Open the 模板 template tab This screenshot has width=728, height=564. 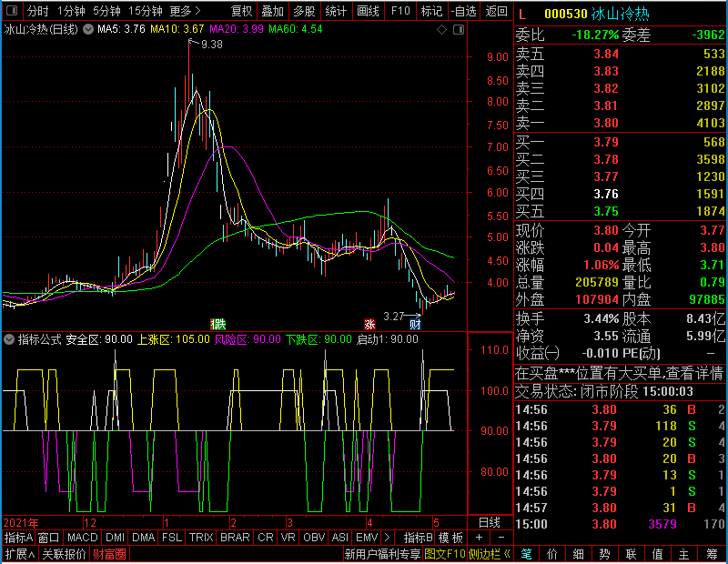450,538
